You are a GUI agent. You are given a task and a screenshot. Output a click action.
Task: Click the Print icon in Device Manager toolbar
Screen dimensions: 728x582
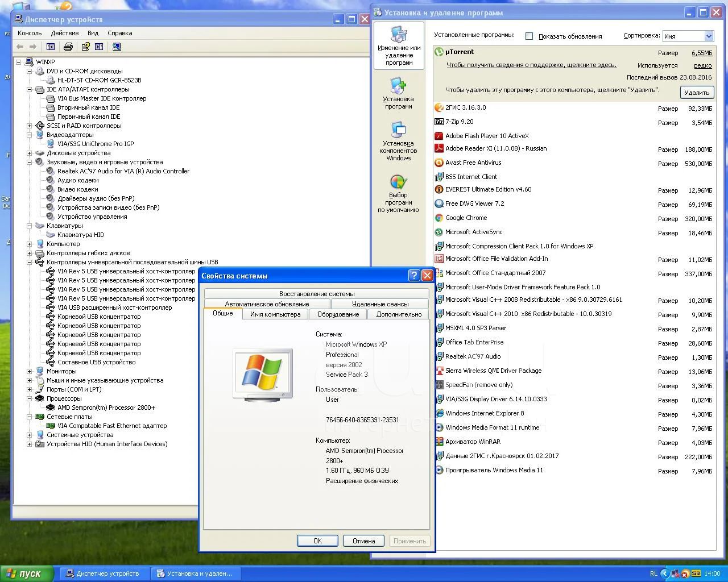[x=68, y=47]
